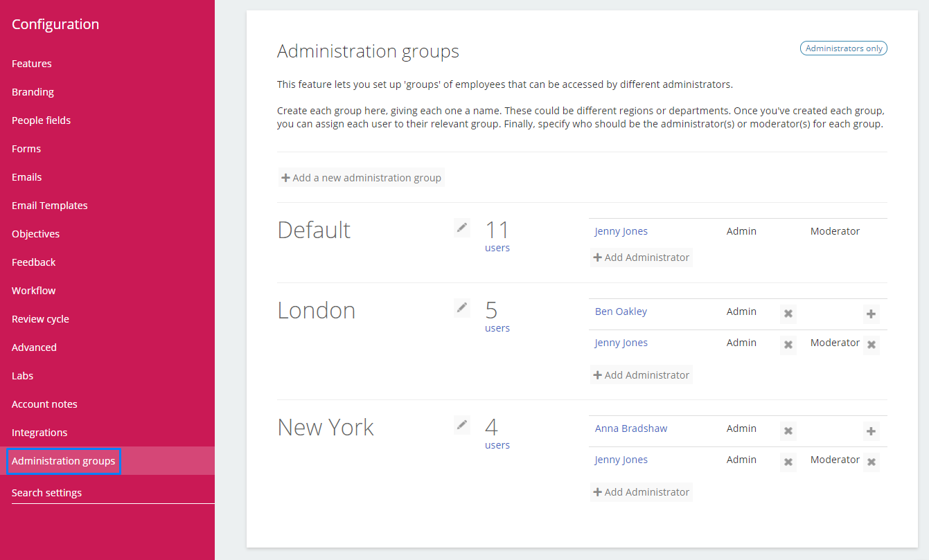Edit the London group name pencil icon
This screenshot has width=929, height=560.
pyautogui.click(x=462, y=307)
